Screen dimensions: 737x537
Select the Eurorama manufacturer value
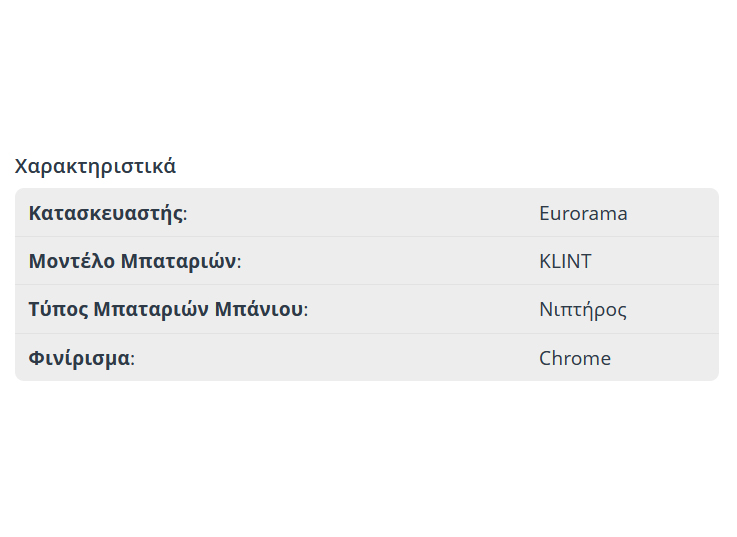583,213
